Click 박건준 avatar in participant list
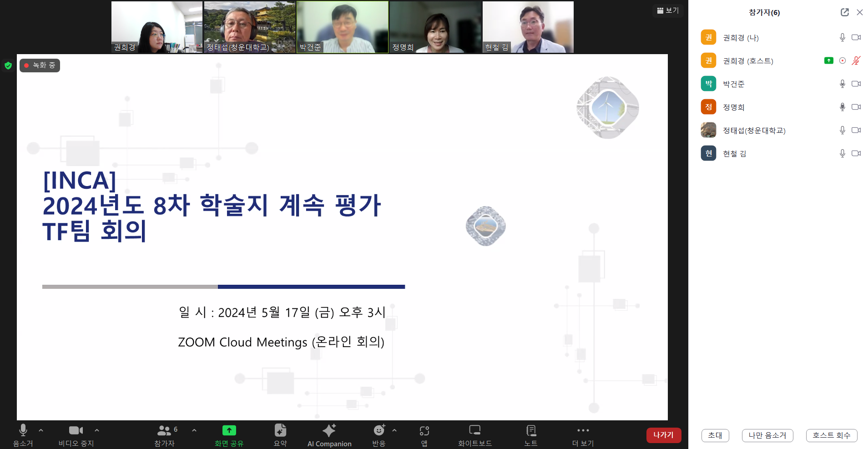 point(708,84)
